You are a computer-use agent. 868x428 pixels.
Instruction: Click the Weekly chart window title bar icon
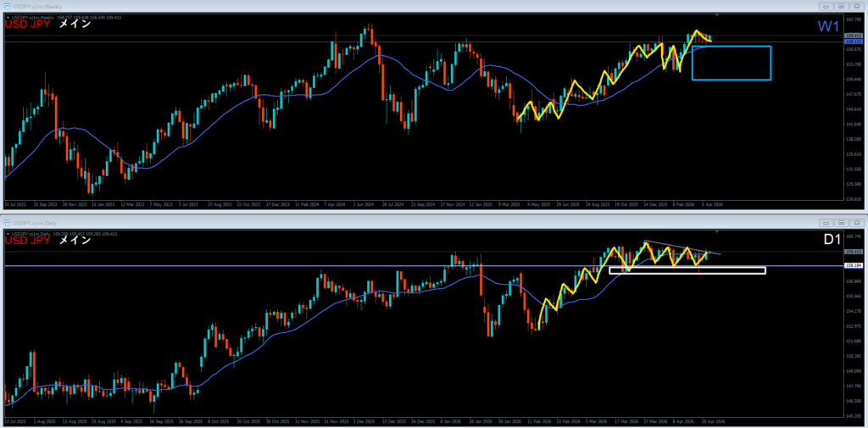(8, 7)
